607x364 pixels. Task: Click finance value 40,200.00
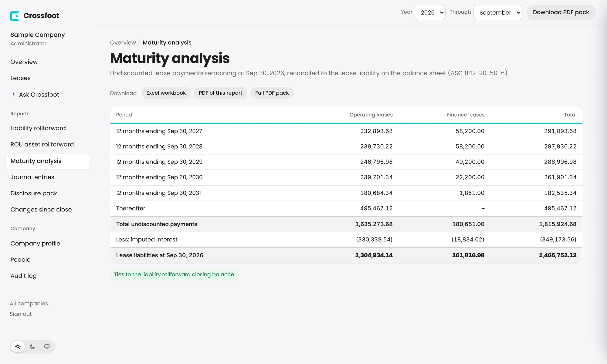[x=470, y=162]
